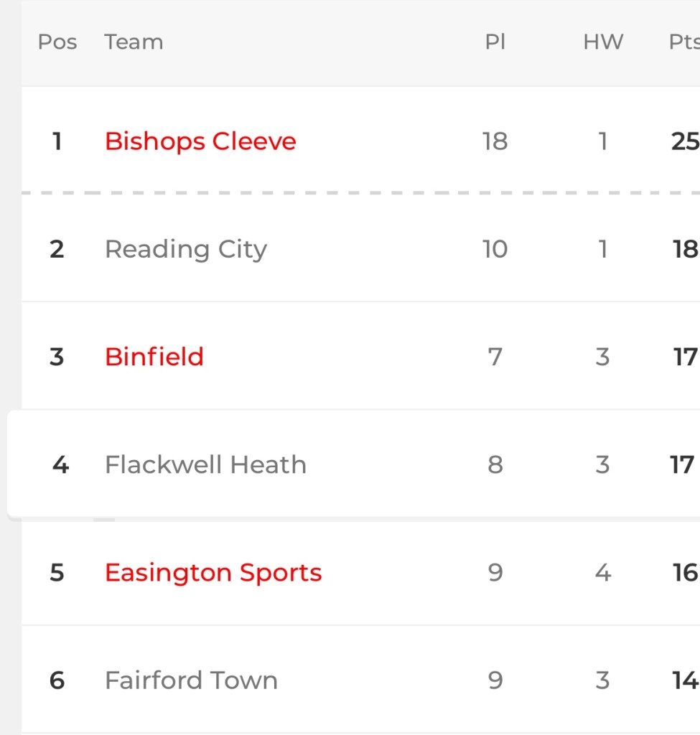The height and width of the screenshot is (735, 700).
Task: Click Binfield's points value 17
Action: tap(685, 357)
